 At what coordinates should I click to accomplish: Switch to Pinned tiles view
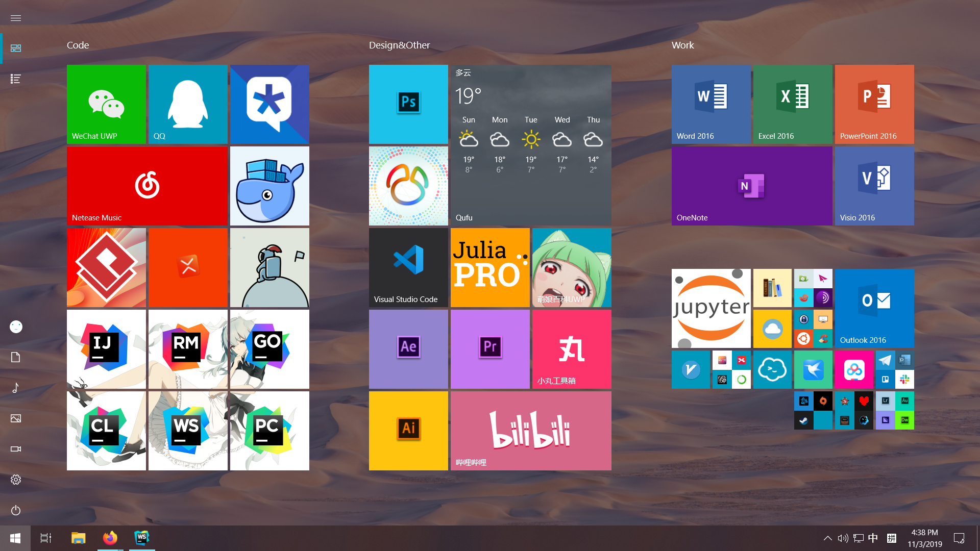click(16, 48)
